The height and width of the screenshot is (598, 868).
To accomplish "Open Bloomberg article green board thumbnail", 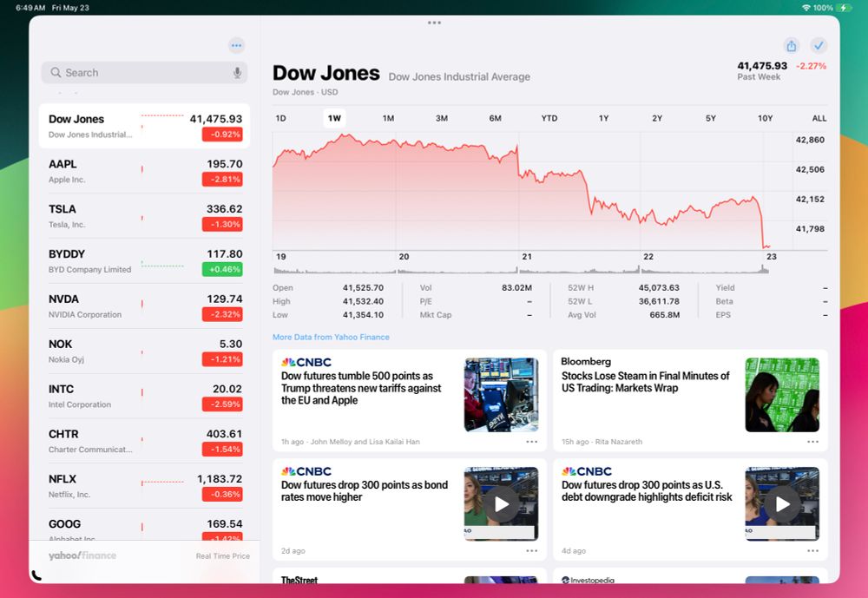I will click(782, 395).
